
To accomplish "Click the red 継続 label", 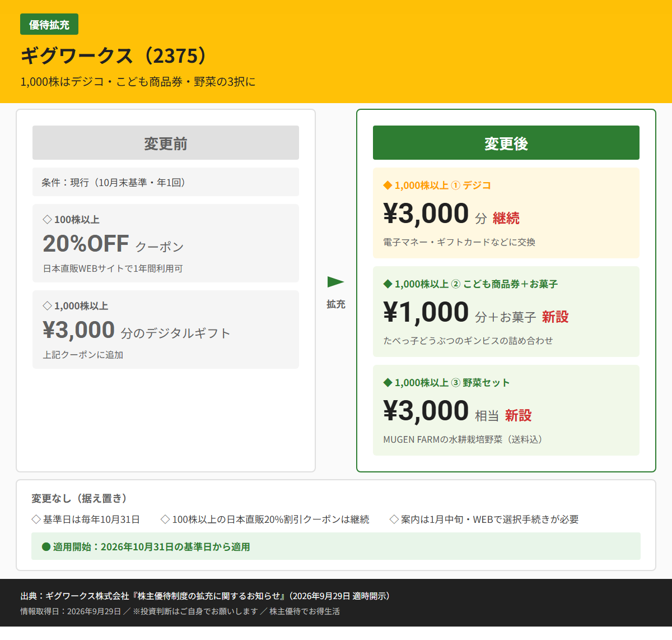I will 506,218.
